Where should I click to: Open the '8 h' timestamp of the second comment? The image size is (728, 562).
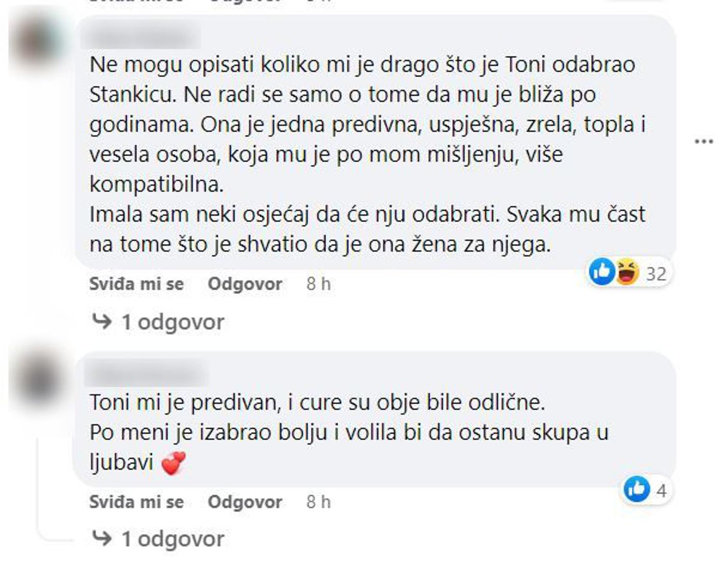pos(318,502)
